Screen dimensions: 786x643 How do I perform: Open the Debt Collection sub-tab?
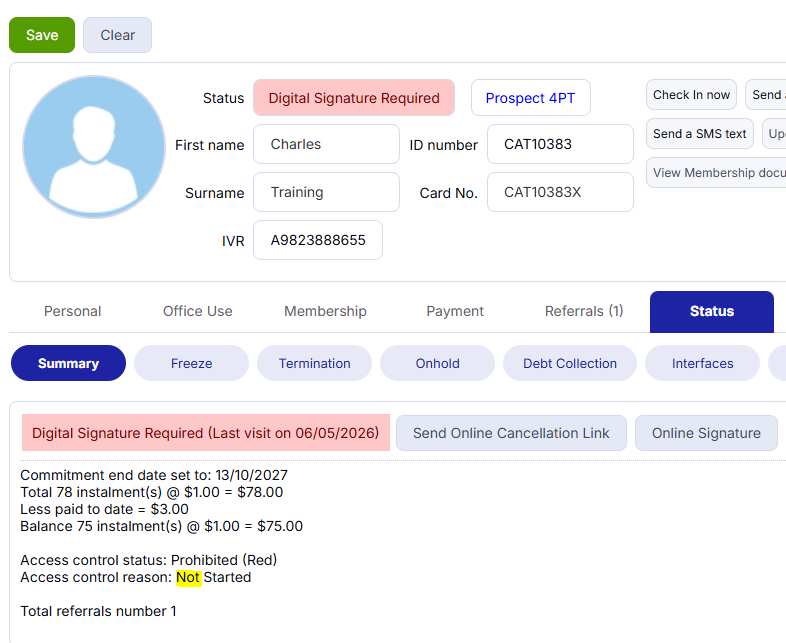point(570,363)
